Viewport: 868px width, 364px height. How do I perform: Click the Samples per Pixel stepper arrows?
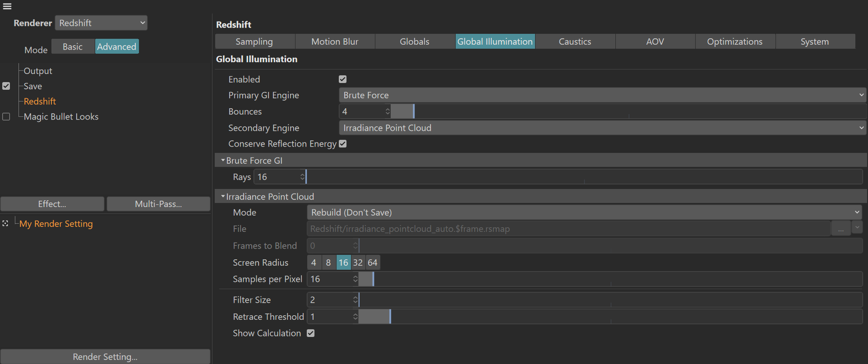point(356,279)
